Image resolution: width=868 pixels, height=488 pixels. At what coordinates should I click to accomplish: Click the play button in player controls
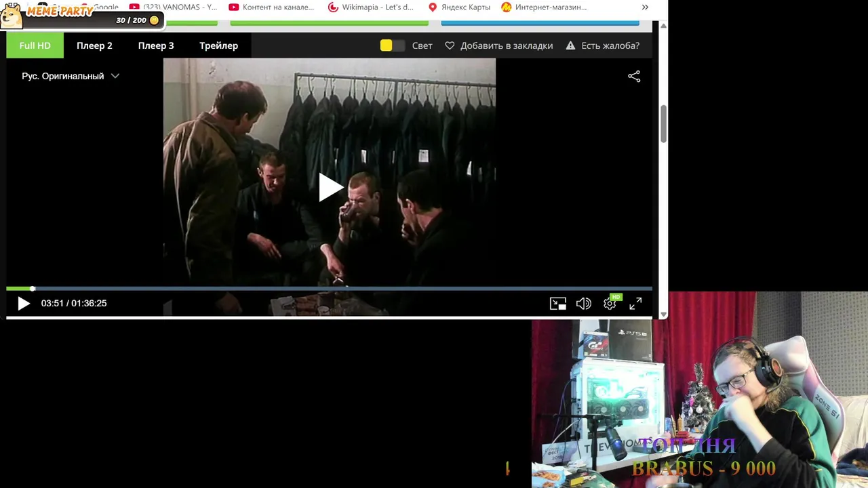click(23, 304)
